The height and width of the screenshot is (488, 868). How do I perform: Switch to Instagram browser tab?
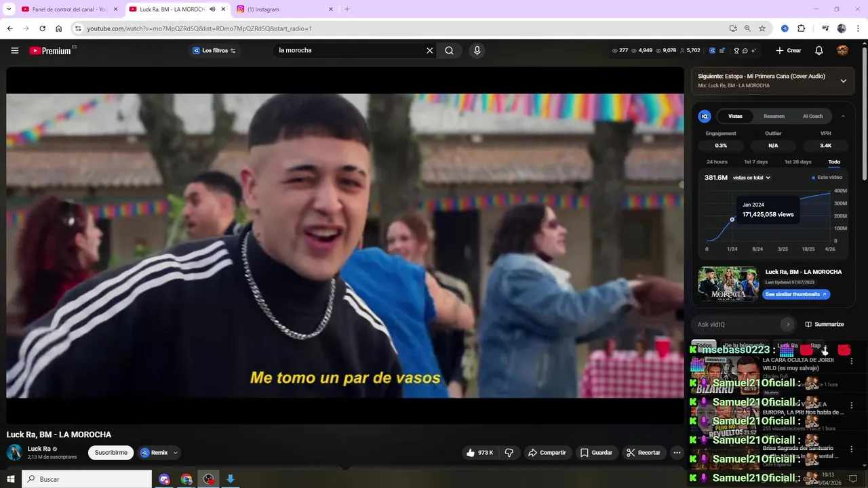[x=285, y=9]
